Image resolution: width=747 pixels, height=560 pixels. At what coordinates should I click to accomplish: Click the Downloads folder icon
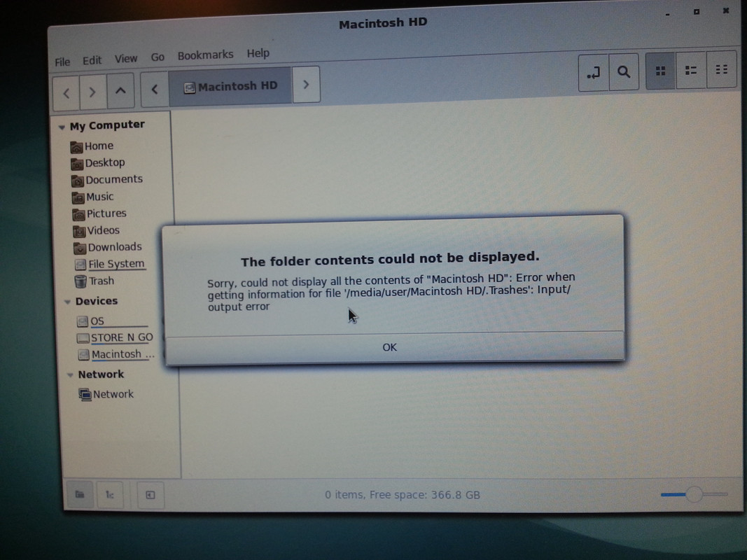tap(80, 248)
